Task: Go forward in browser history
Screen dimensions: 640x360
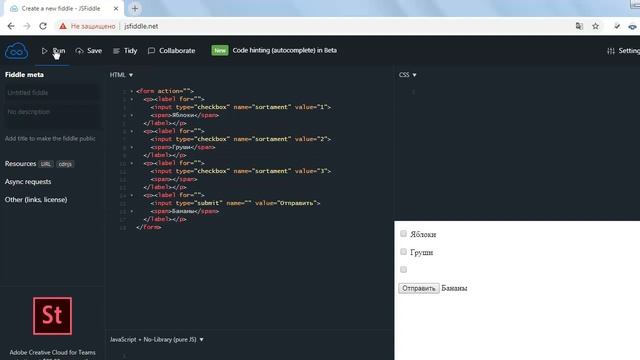Action: (27, 26)
